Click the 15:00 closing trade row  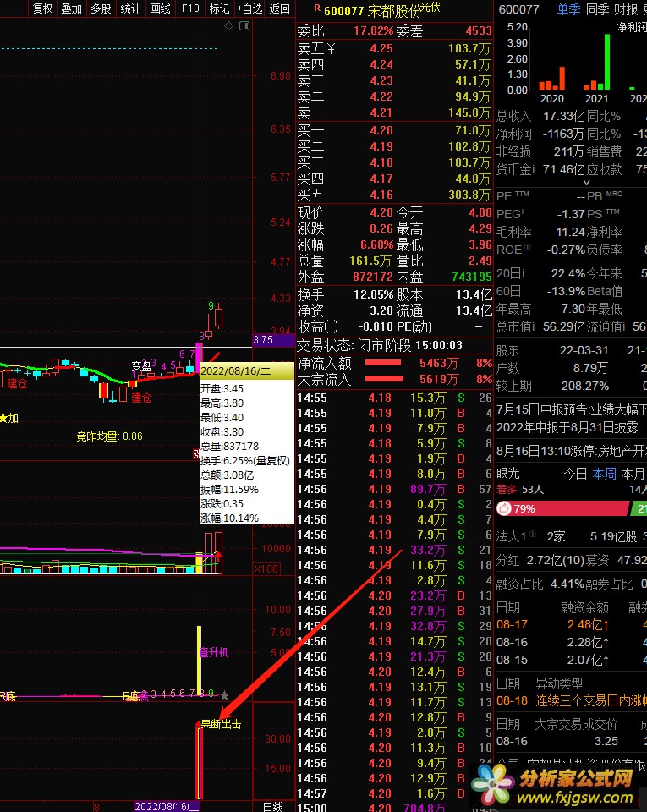click(x=394, y=807)
